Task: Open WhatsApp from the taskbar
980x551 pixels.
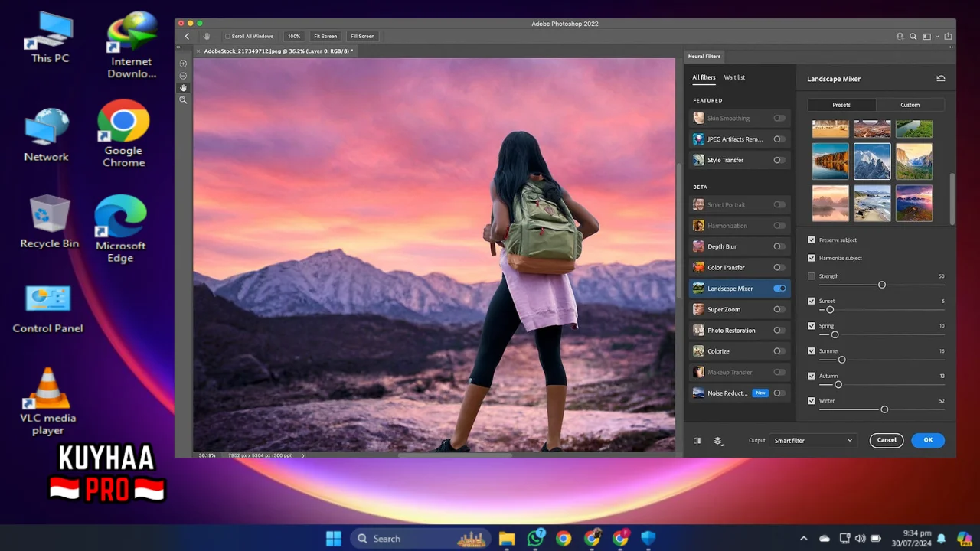Action: coord(535,539)
